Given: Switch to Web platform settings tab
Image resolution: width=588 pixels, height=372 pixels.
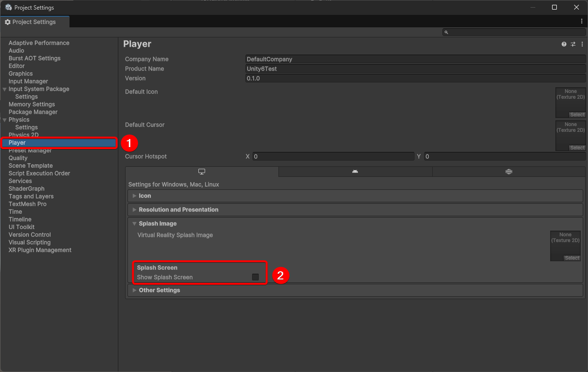Looking at the screenshot, I should (508, 172).
